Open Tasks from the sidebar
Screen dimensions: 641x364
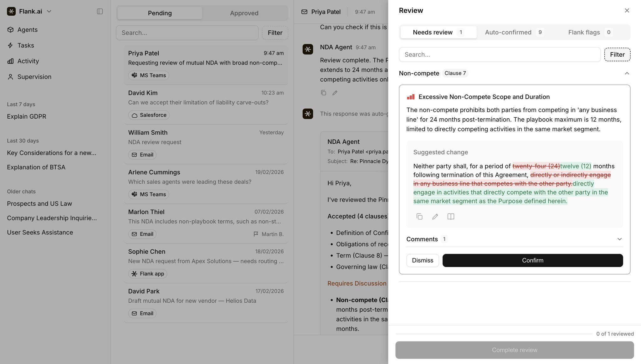click(x=26, y=45)
